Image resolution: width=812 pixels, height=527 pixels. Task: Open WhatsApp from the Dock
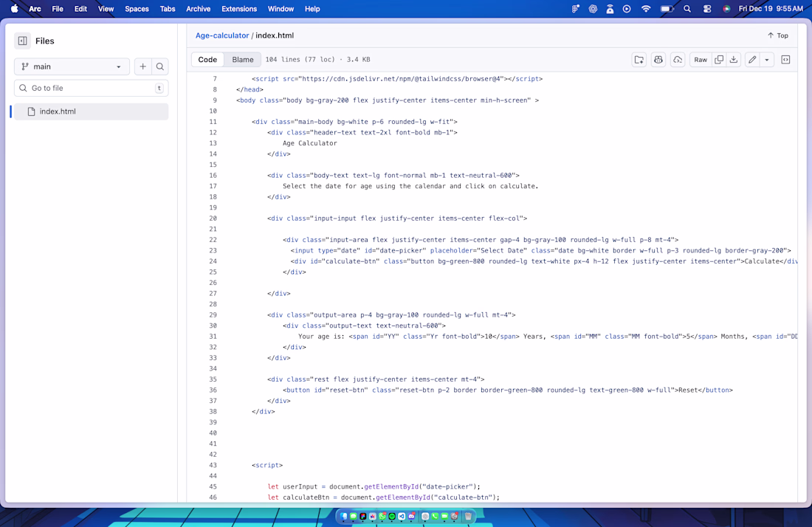(x=382, y=516)
